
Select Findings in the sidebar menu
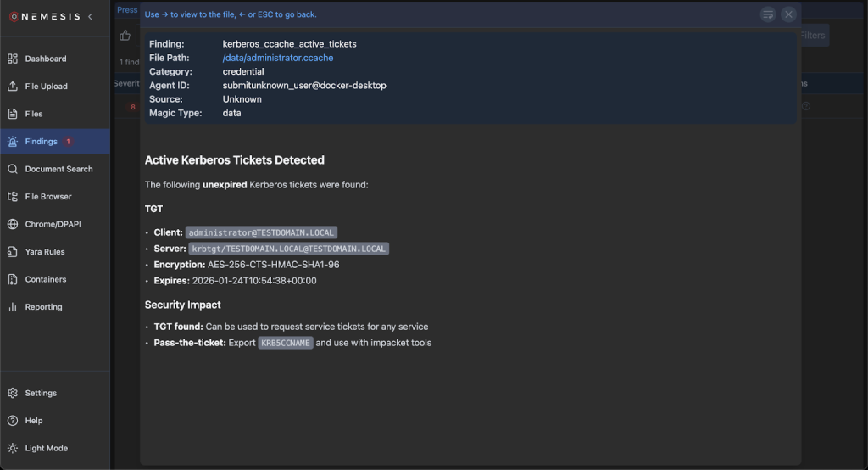pyautogui.click(x=41, y=142)
